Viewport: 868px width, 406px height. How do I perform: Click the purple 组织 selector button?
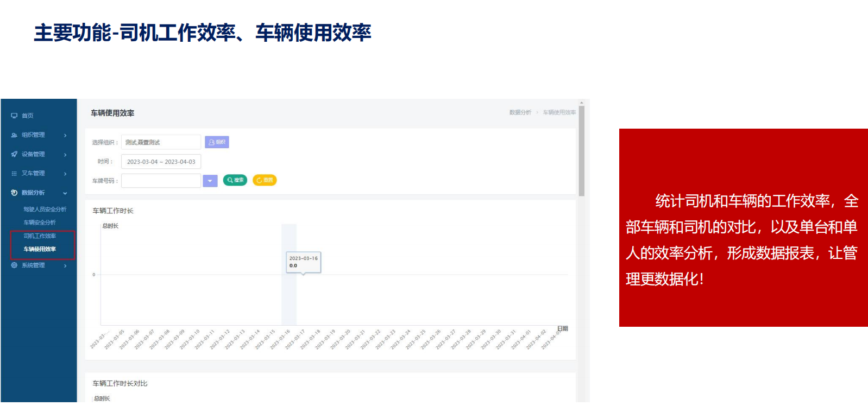click(x=217, y=142)
